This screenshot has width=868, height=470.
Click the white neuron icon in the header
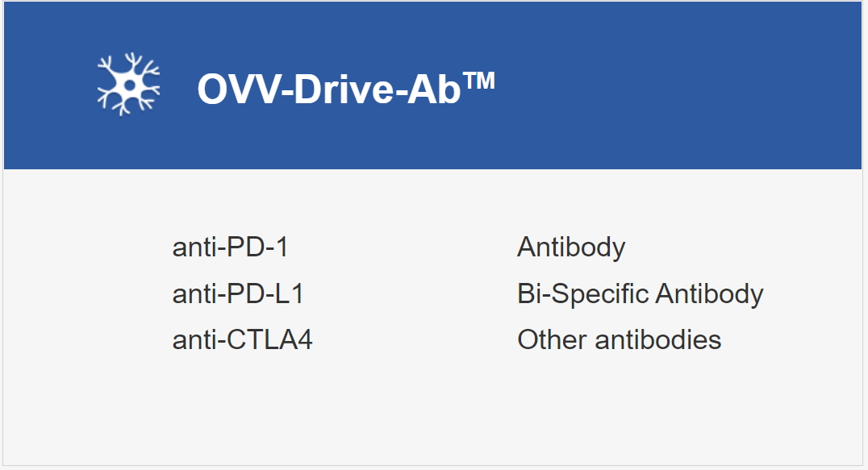pyautogui.click(x=128, y=84)
